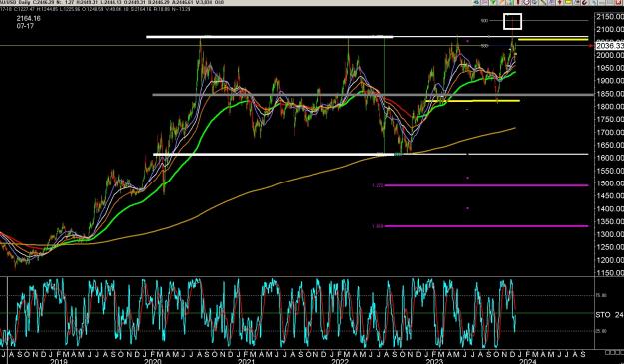Click the 2100.00 price axis label

pos(610,29)
